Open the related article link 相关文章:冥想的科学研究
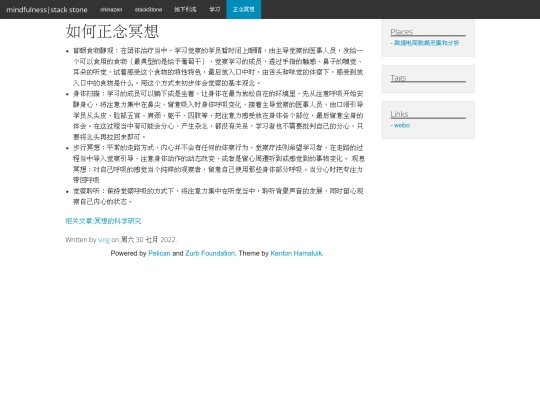 click(103, 221)
